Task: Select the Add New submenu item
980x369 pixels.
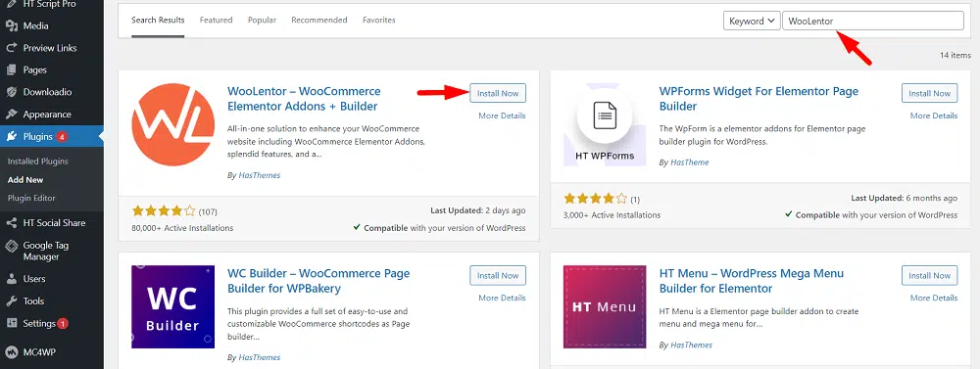Action: [25, 180]
